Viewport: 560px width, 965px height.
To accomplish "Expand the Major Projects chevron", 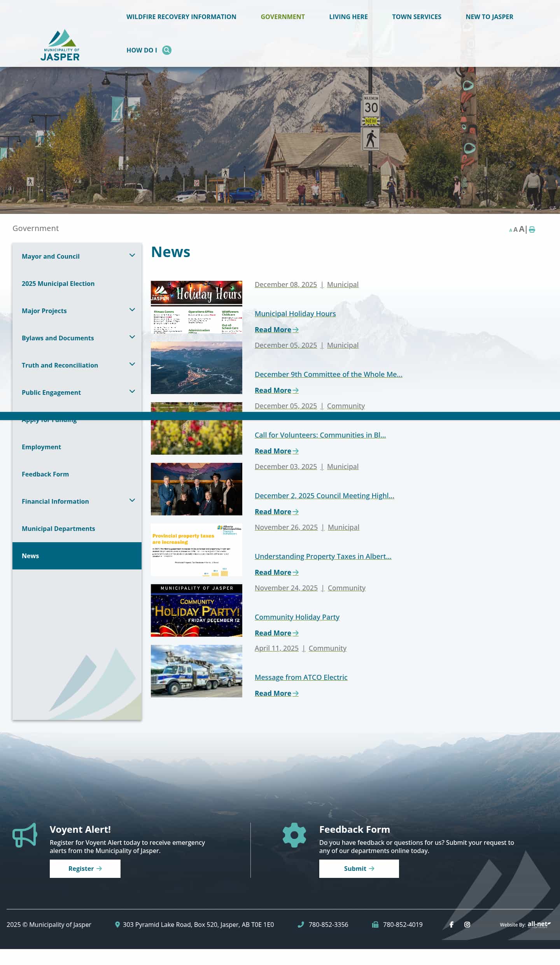I will pyautogui.click(x=132, y=310).
